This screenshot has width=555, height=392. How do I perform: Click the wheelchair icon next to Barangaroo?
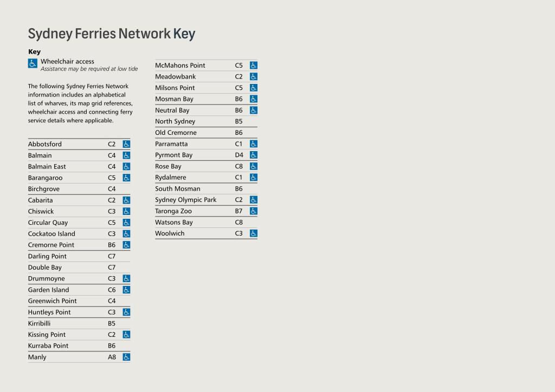coord(126,178)
